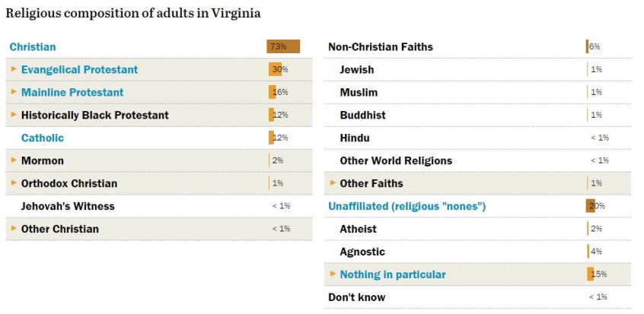Open the Nothing in particular link
The image size is (644, 314).
click(393, 274)
